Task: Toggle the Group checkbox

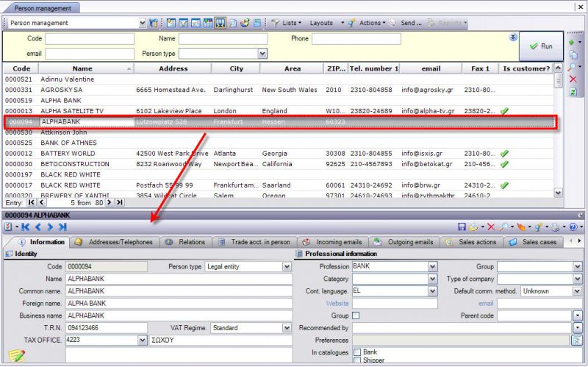Action: pyautogui.click(x=356, y=316)
